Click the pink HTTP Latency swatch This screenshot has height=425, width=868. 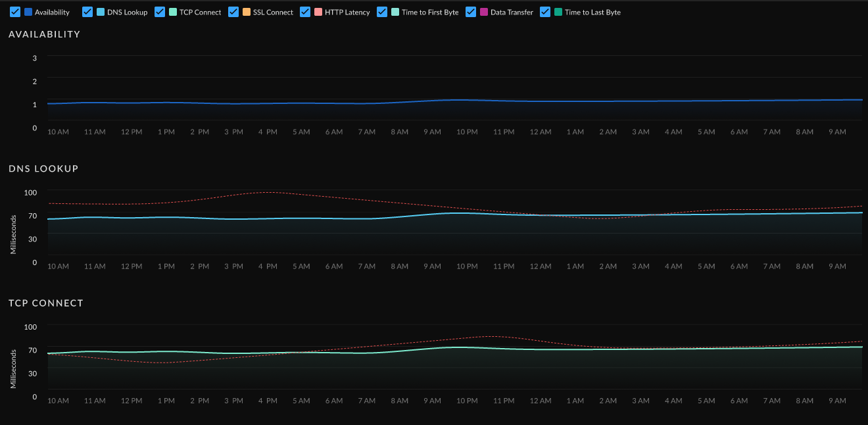[318, 12]
